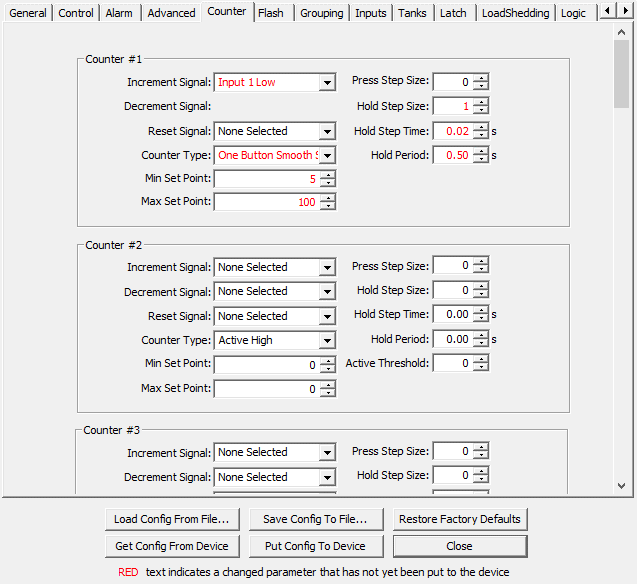The width and height of the screenshot is (637, 584).
Task: Open Counter #1 Increment Signal dropdown
Action: tap(327, 83)
